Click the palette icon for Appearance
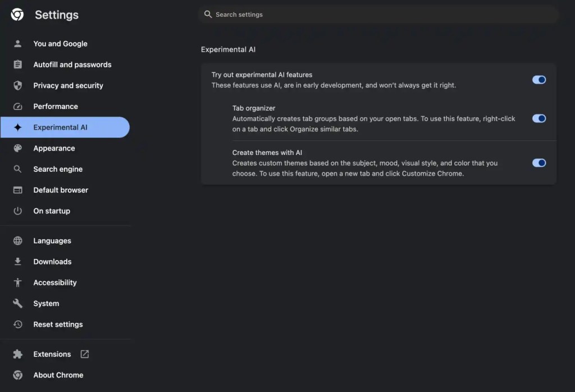The width and height of the screenshot is (575, 392). [17, 148]
